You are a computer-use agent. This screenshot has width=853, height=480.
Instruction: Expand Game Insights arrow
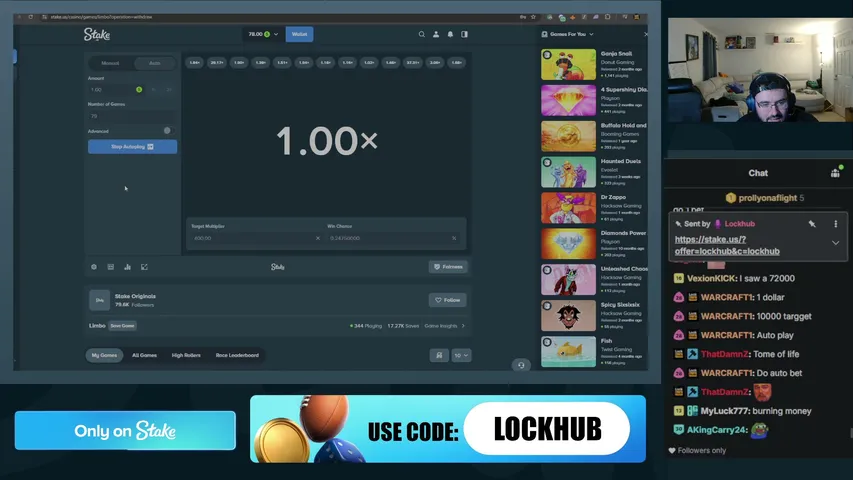pos(463,326)
